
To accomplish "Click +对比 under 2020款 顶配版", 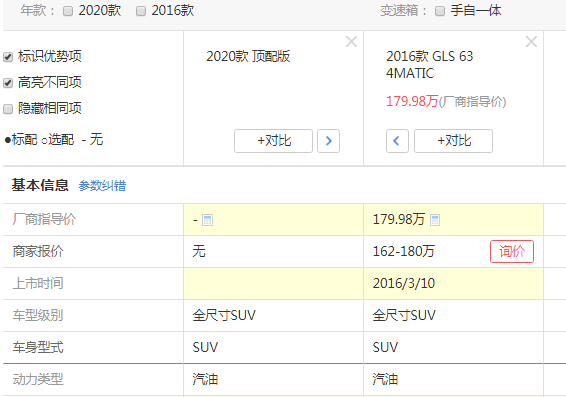I will (273, 141).
